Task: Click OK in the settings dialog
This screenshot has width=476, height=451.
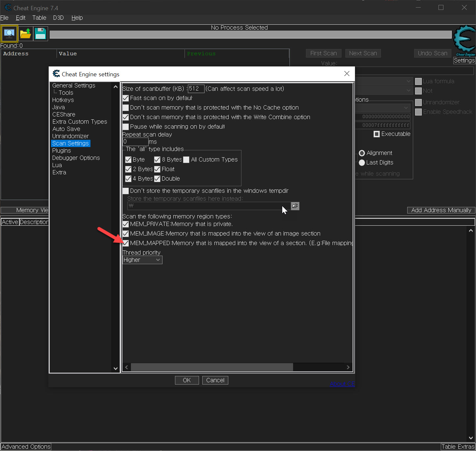Action: (x=187, y=380)
